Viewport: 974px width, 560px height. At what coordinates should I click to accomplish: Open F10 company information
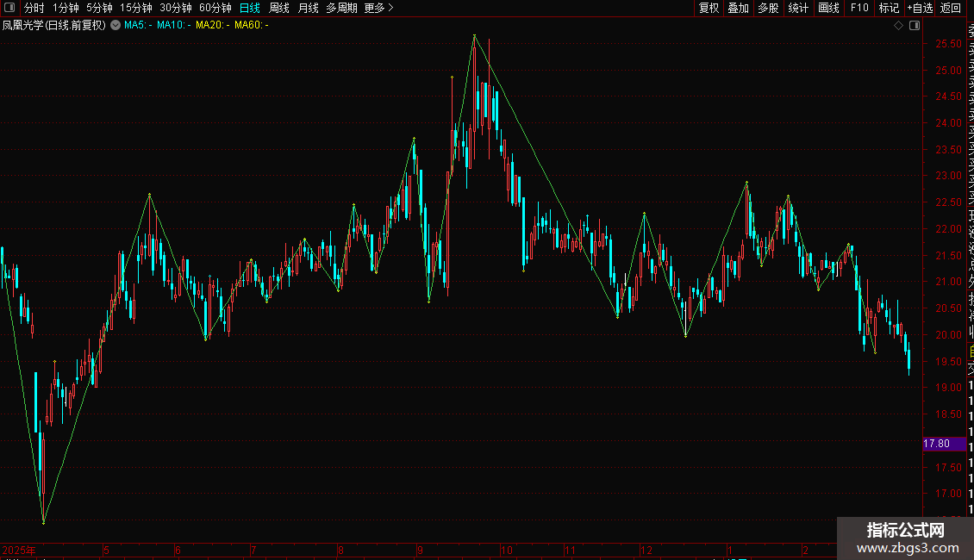coord(859,8)
